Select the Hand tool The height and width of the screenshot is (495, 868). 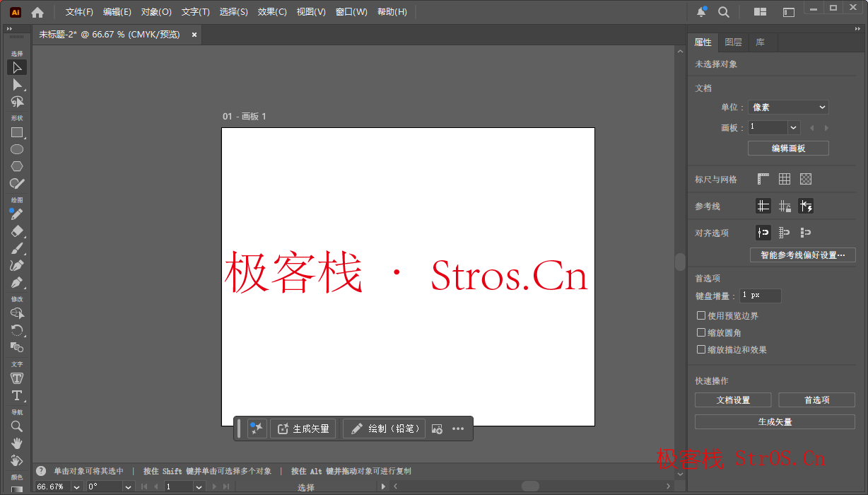click(x=17, y=443)
